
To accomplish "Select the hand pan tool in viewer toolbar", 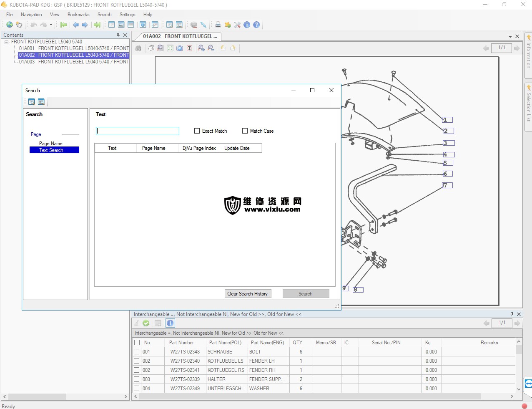I will [151, 48].
